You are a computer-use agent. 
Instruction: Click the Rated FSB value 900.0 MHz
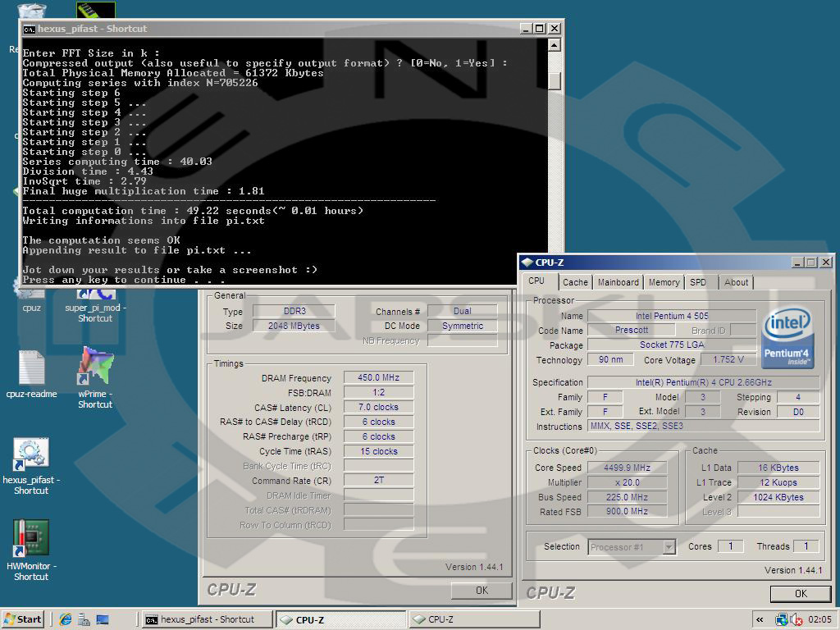[x=627, y=512]
